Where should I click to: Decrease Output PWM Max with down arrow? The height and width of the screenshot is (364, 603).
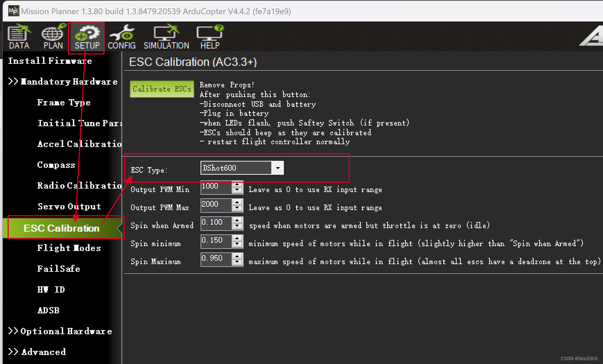pyautogui.click(x=237, y=209)
